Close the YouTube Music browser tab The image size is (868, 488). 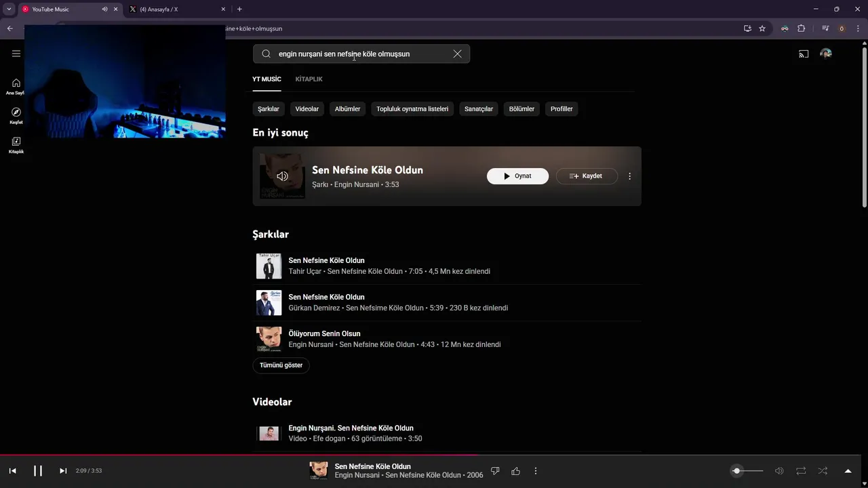coord(116,9)
